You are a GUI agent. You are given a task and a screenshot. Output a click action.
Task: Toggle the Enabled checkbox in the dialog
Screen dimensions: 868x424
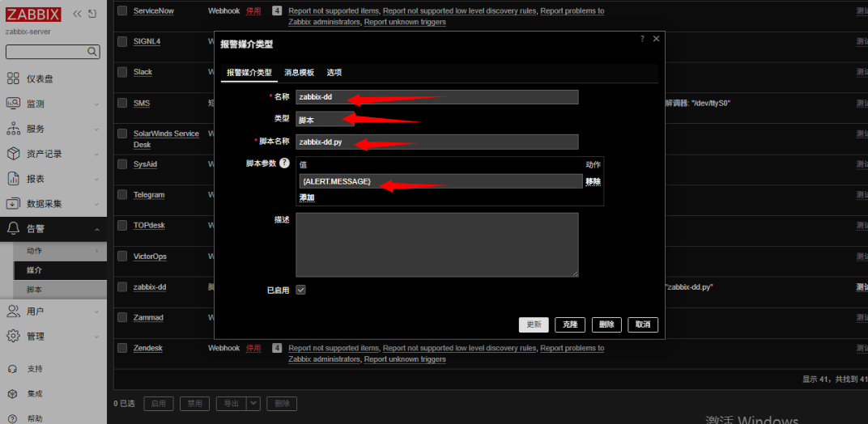pos(300,290)
